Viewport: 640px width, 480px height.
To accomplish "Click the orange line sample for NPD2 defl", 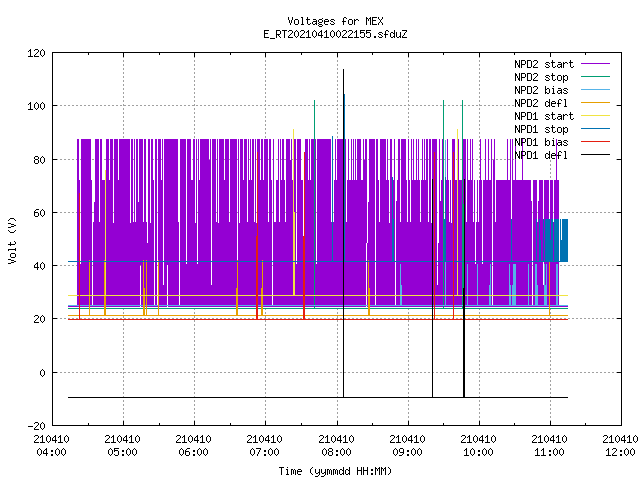I will click(x=595, y=103).
